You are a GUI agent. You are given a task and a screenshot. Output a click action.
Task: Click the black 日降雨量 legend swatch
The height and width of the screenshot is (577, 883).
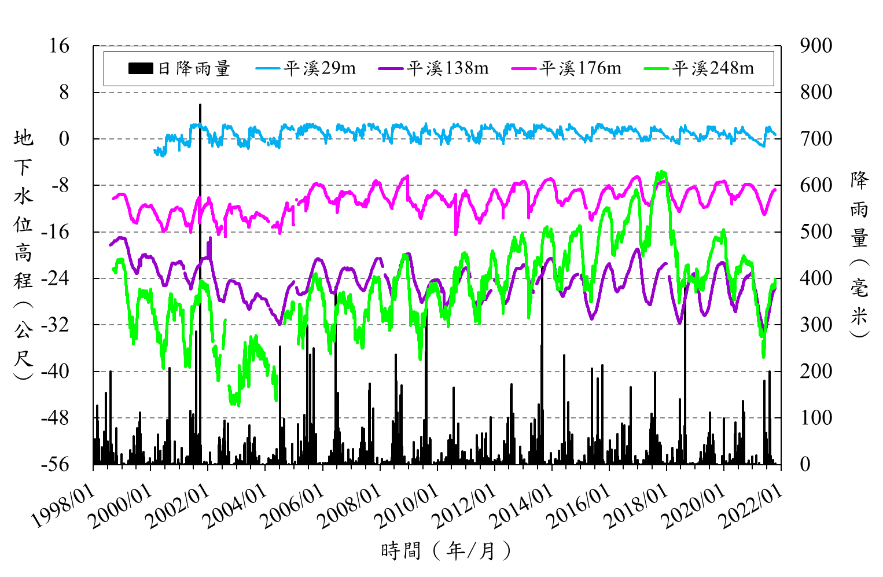pyautogui.click(x=140, y=69)
